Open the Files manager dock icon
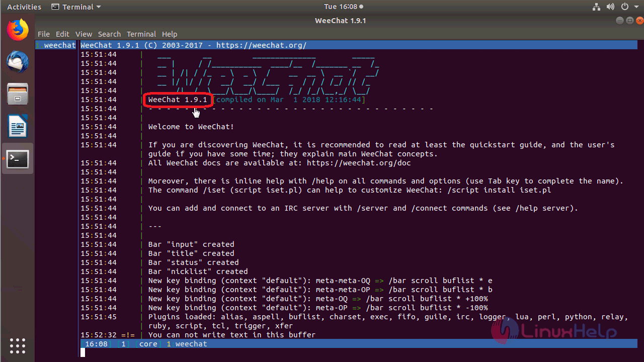 18,94
